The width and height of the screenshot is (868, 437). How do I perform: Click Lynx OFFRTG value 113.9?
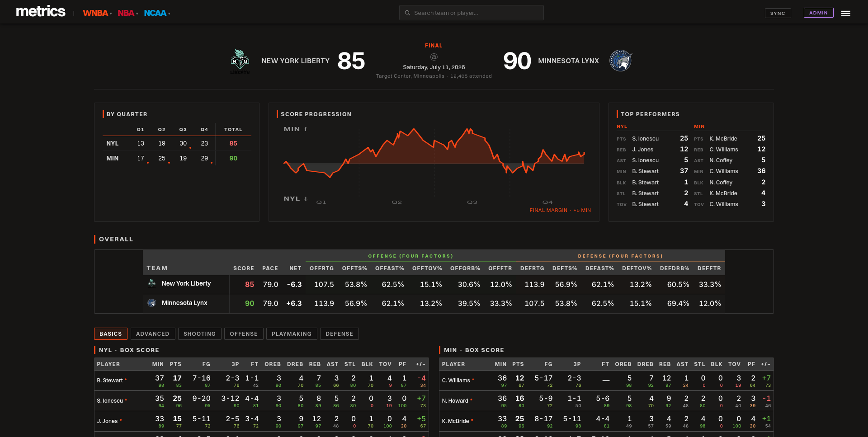coord(324,303)
